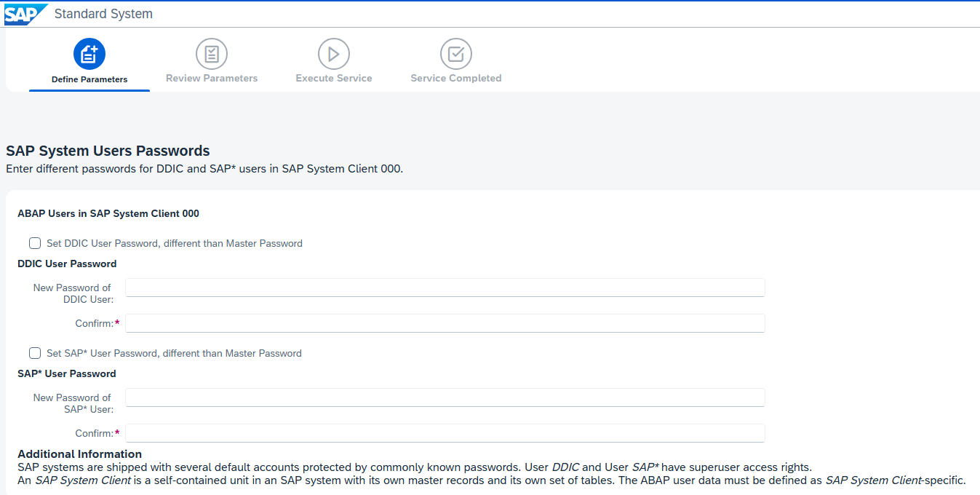Select the Service Completed check icon
The width and height of the screenshot is (980, 495).
[456, 54]
